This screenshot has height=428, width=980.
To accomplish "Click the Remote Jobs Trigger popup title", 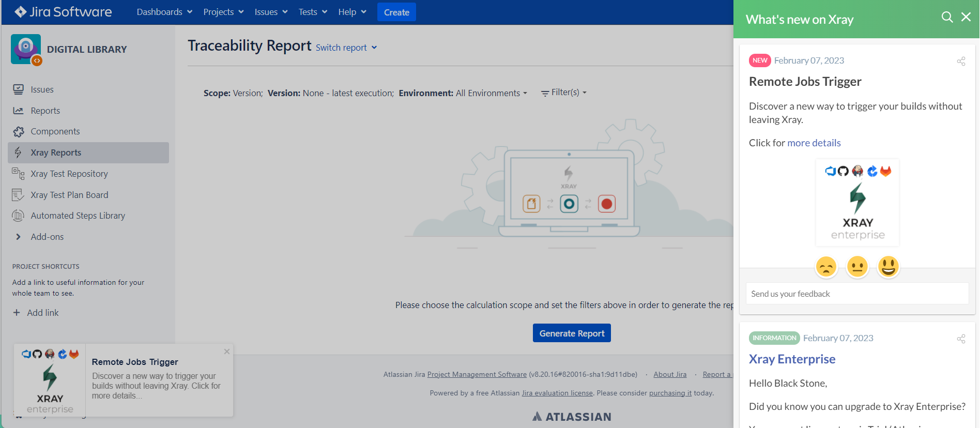I will [x=135, y=362].
